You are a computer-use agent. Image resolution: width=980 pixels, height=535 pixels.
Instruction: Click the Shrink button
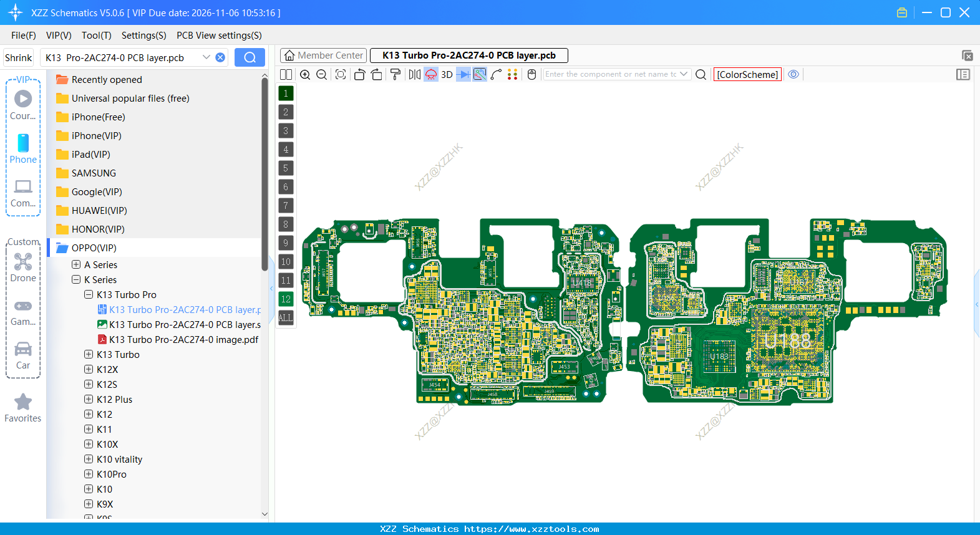19,57
